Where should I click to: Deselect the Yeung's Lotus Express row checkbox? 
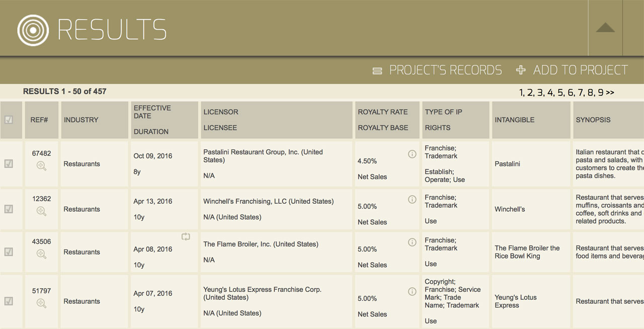point(9,301)
